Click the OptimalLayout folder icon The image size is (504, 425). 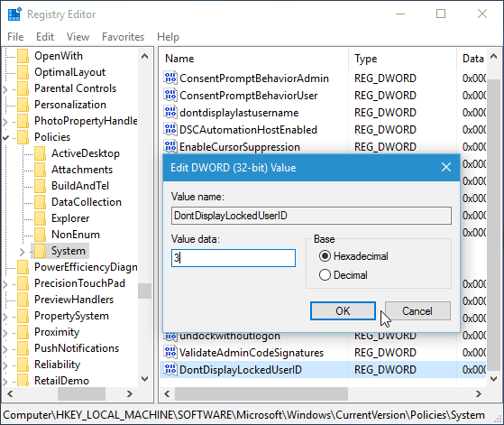(x=23, y=72)
